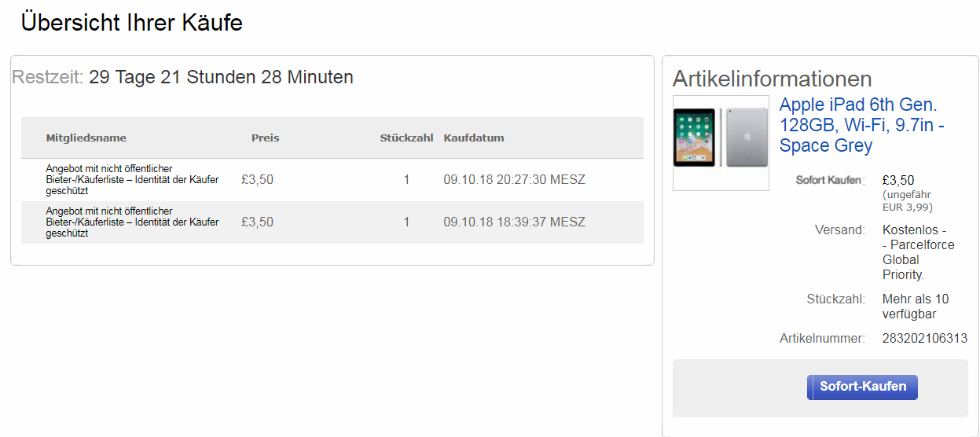This screenshot has width=980, height=437.
Task: Select the purchase row dated 09.10.18 20:27:30
Action: (x=332, y=180)
